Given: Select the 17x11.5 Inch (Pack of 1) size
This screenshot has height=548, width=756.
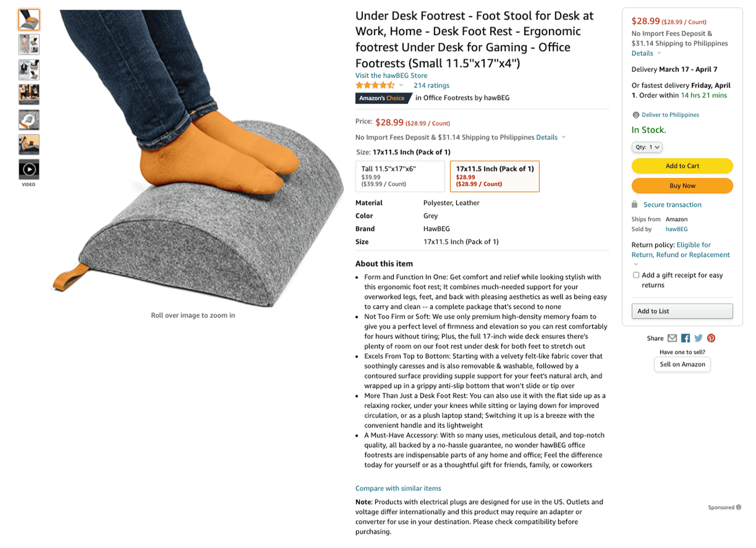Looking at the screenshot, I should 494,176.
